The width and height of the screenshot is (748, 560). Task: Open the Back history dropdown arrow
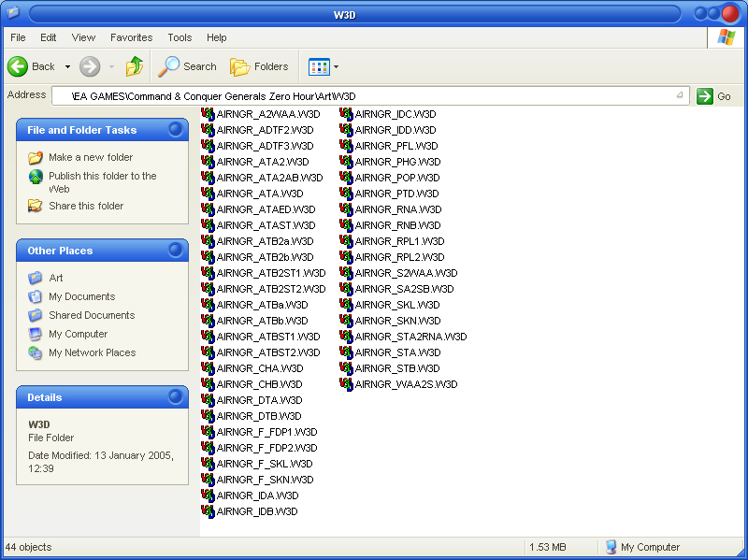[x=67, y=66]
